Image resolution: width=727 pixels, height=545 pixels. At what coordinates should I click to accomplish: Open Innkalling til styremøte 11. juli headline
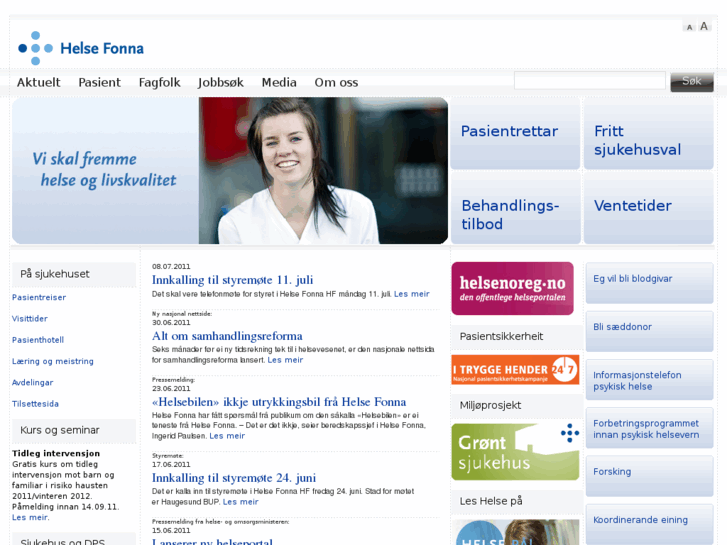232,280
